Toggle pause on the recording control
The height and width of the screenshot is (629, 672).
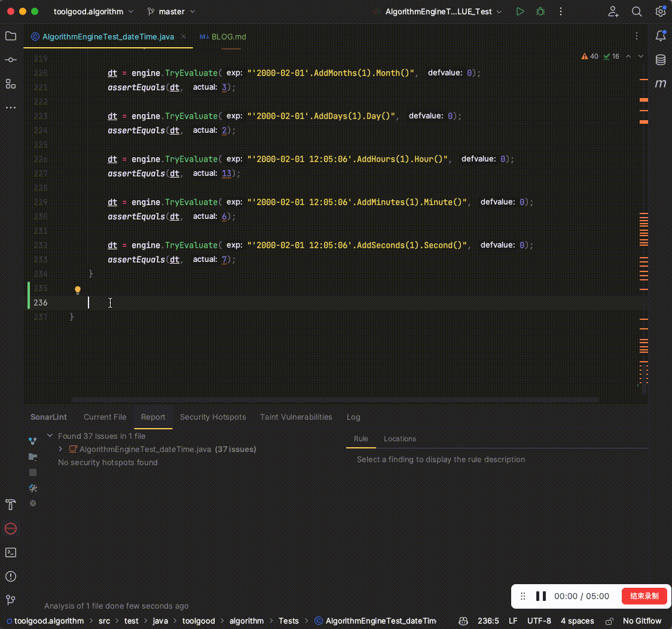[541, 596]
